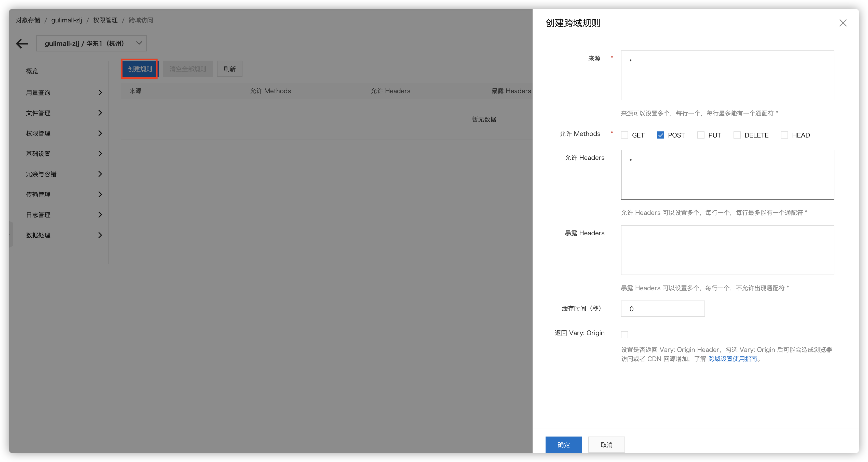Open 概览 in the sidebar menu
The height and width of the screenshot is (462, 868).
(x=32, y=71)
